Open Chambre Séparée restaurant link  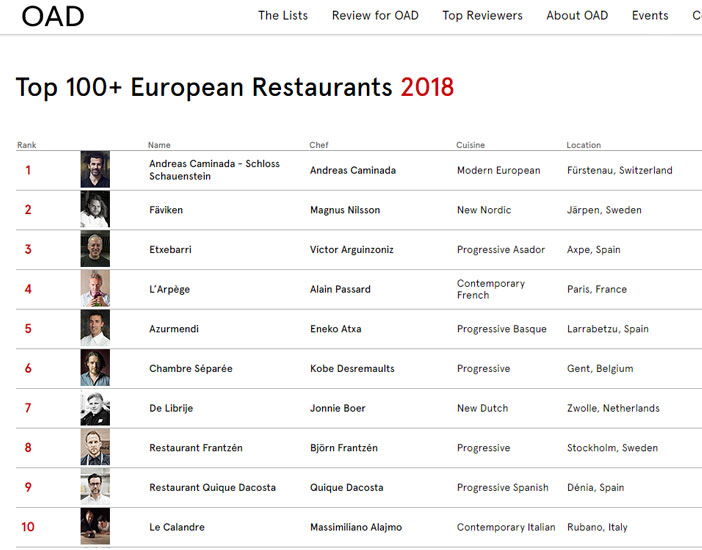point(191,369)
